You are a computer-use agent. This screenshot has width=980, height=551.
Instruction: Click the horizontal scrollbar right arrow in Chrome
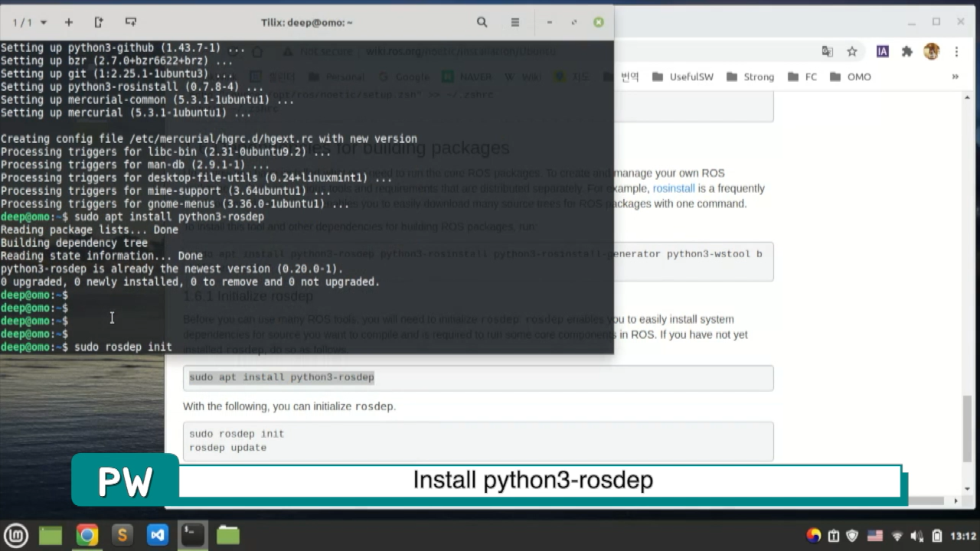pyautogui.click(x=956, y=501)
